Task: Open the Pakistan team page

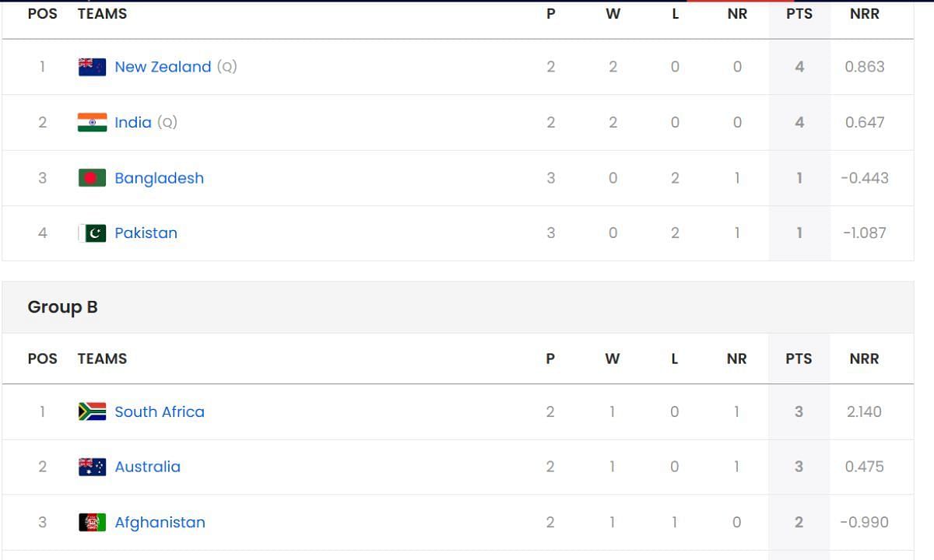Action: [146, 233]
